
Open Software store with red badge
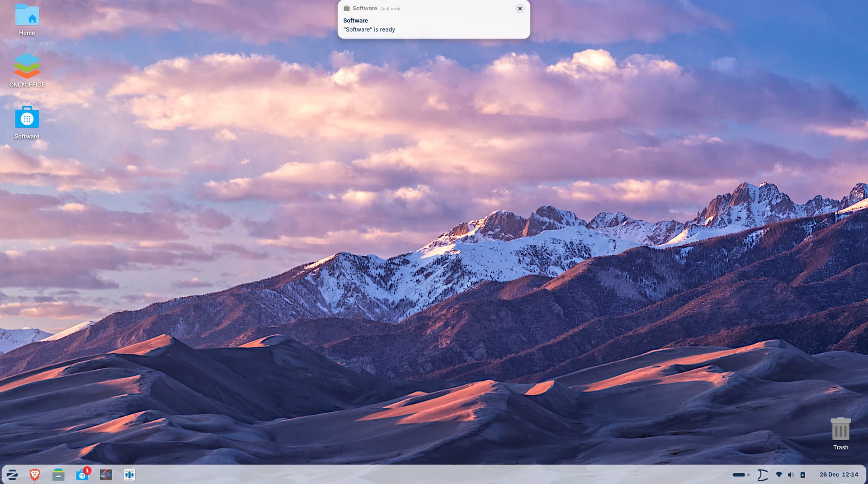(x=82, y=475)
